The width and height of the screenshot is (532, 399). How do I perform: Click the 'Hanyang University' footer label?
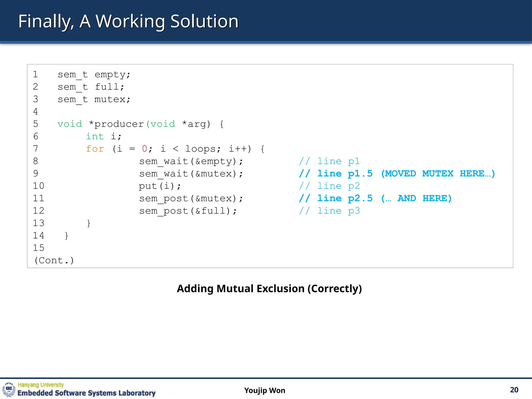coord(41,385)
